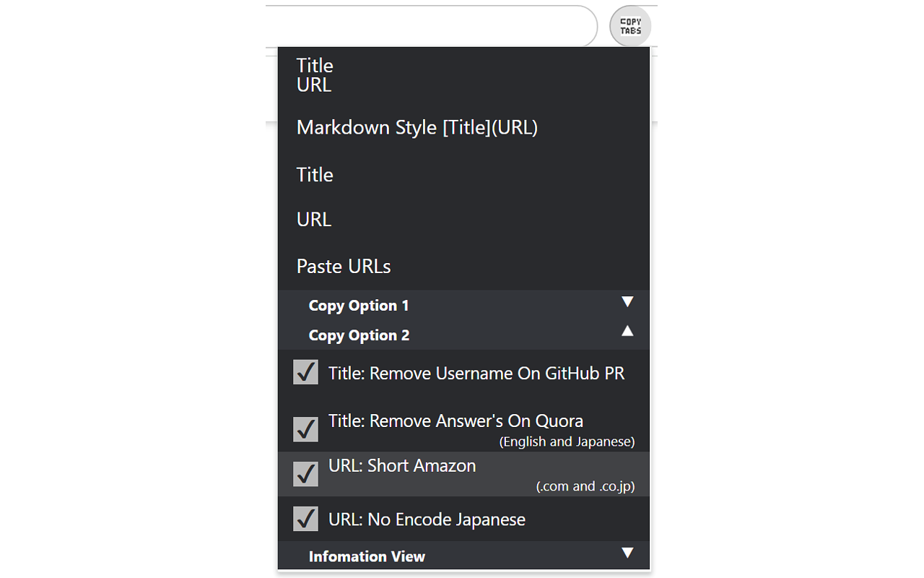The width and height of the screenshot is (924, 578).
Task: Uncheck Remove Answer's On Quora checkbox
Action: pos(306,429)
